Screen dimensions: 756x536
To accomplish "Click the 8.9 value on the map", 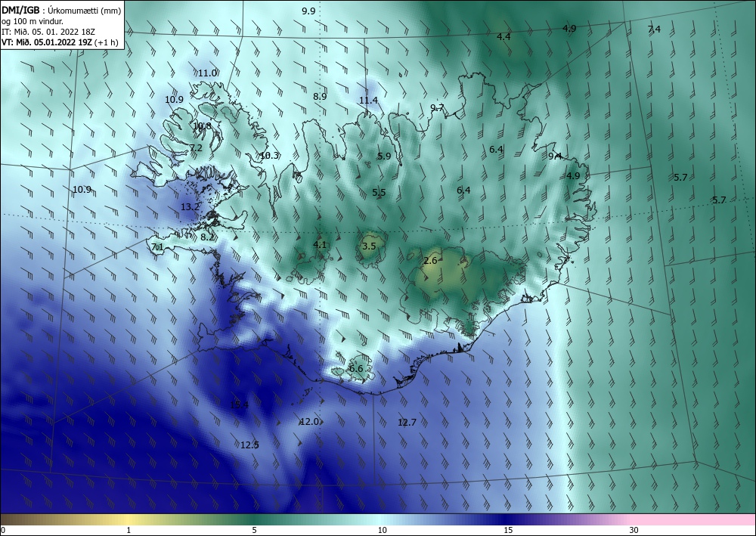I will tap(320, 97).
